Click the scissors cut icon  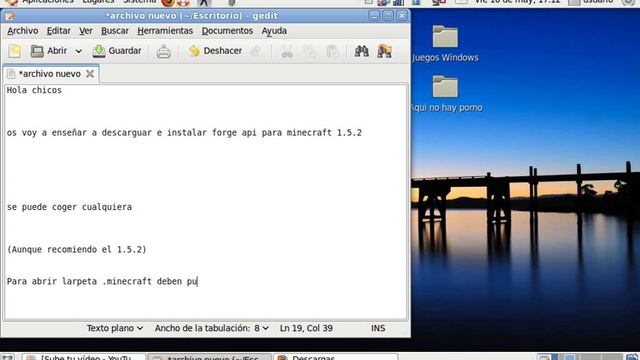pos(287,51)
